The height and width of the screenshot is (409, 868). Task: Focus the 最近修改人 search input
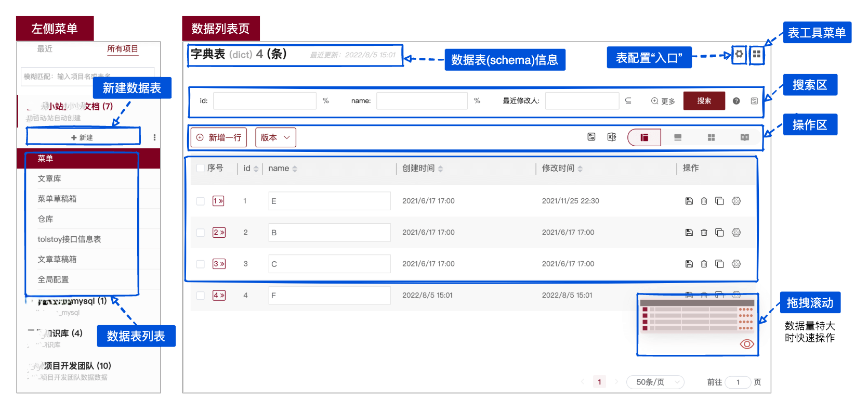[x=582, y=101]
